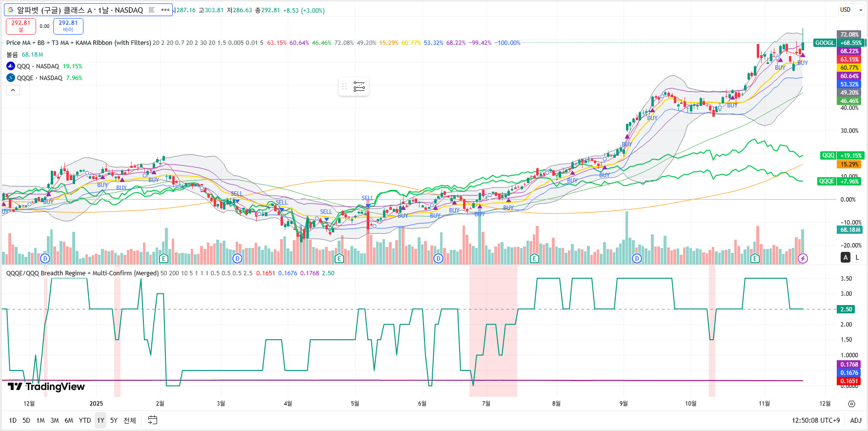Click the 2025 label on time axis
Screen dimensions: 868x431
(x=96, y=403)
